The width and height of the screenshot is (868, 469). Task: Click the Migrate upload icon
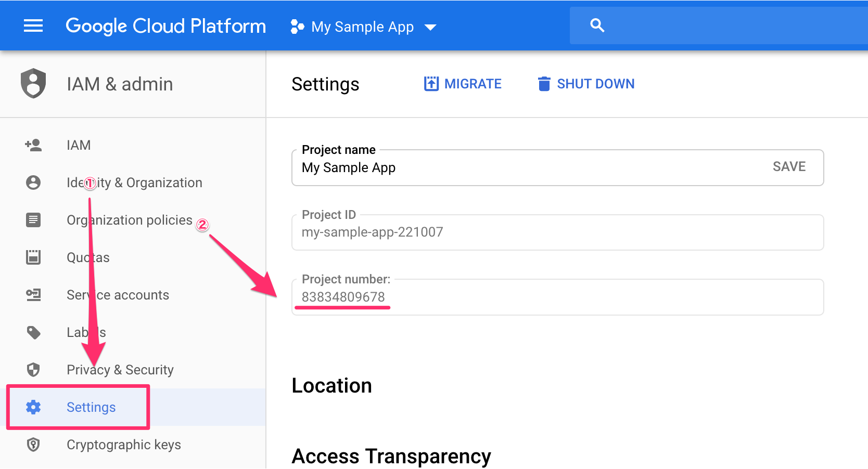click(x=431, y=83)
